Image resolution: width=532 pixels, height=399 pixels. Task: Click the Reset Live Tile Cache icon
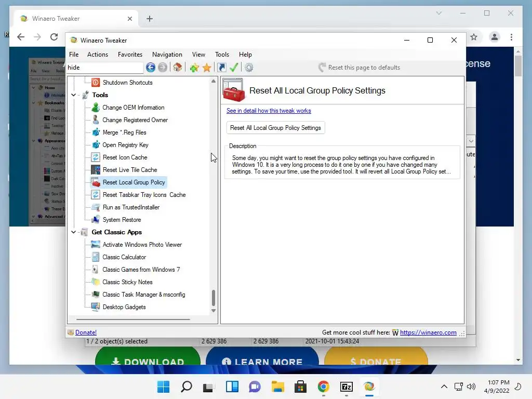(96, 170)
